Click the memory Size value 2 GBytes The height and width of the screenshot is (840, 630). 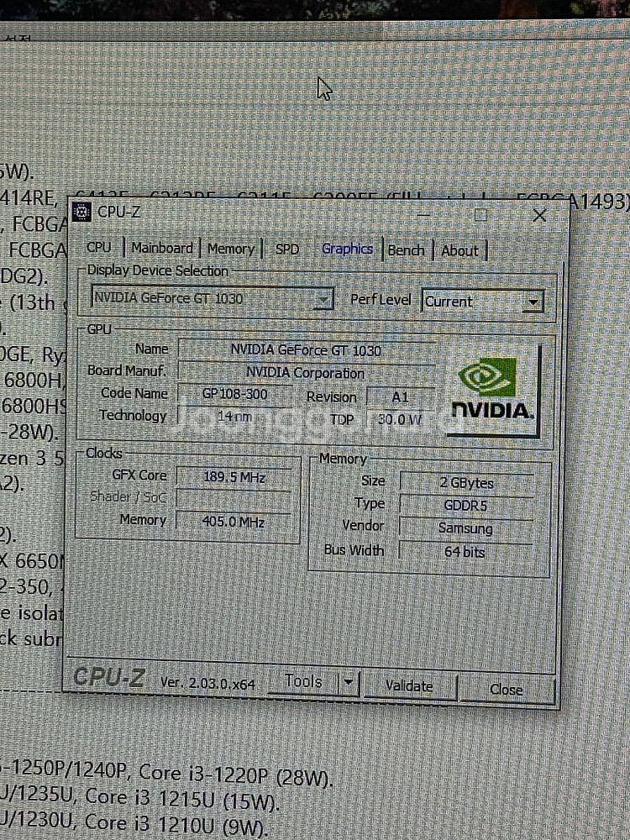pos(466,483)
